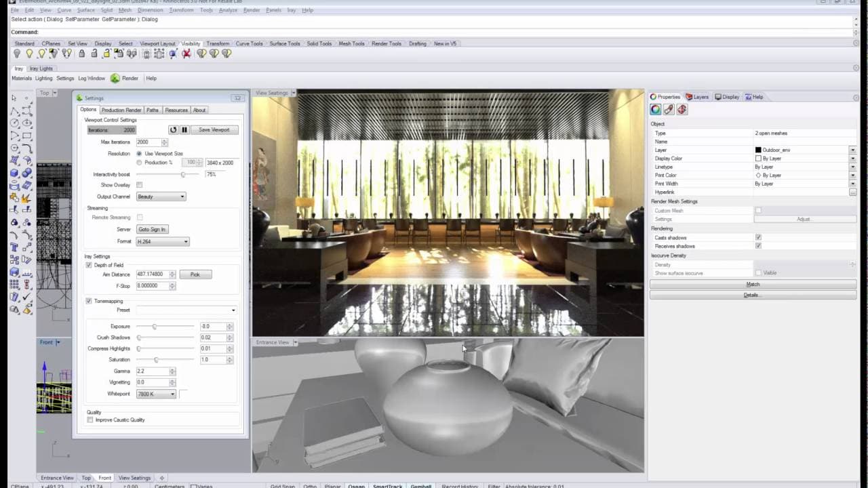Screen dimensions: 868x488
Task: Open the Curve Tools toolbar tab
Action: click(249, 43)
